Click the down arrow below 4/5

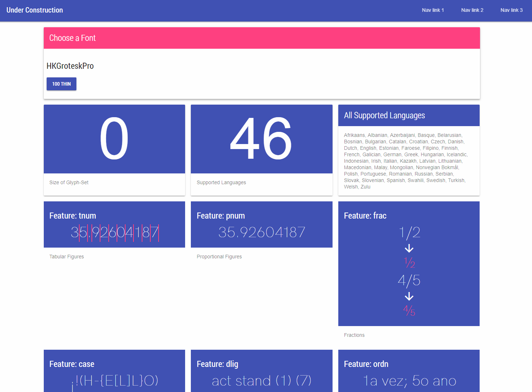pyautogui.click(x=409, y=296)
